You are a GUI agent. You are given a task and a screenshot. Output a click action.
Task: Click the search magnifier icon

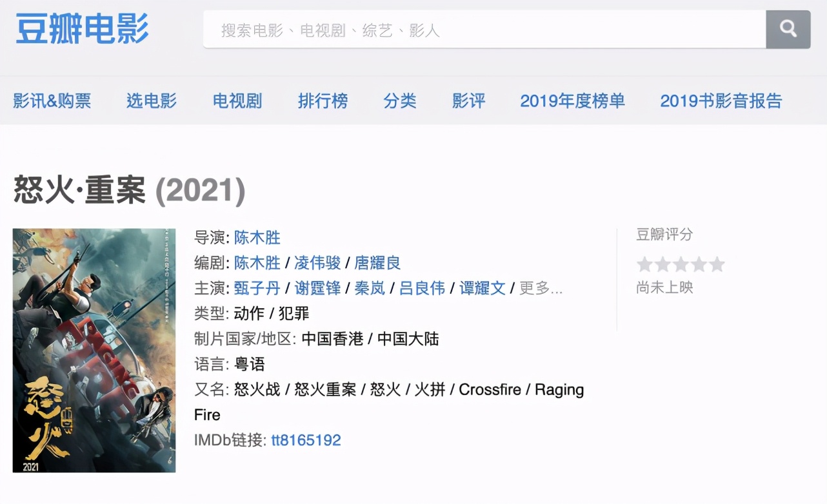[788, 29]
